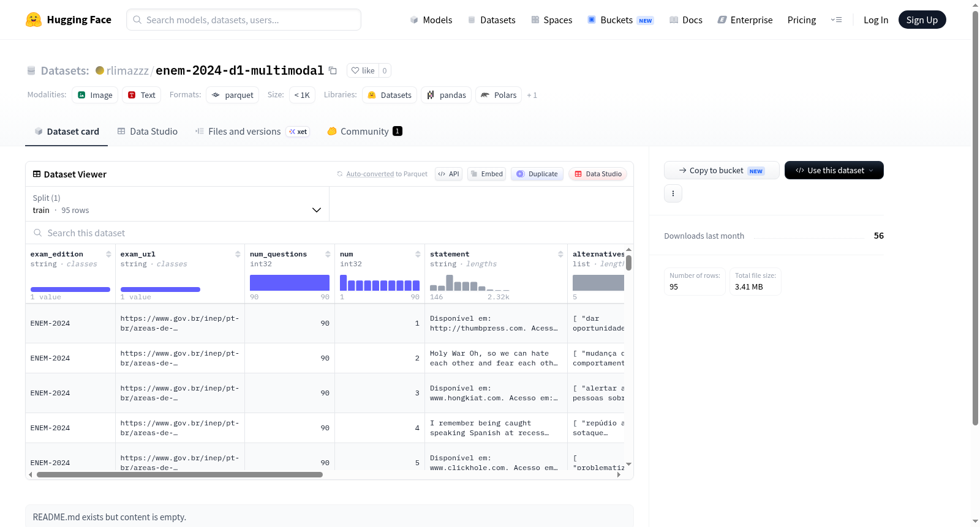Select the < 1K size tag

(302, 95)
